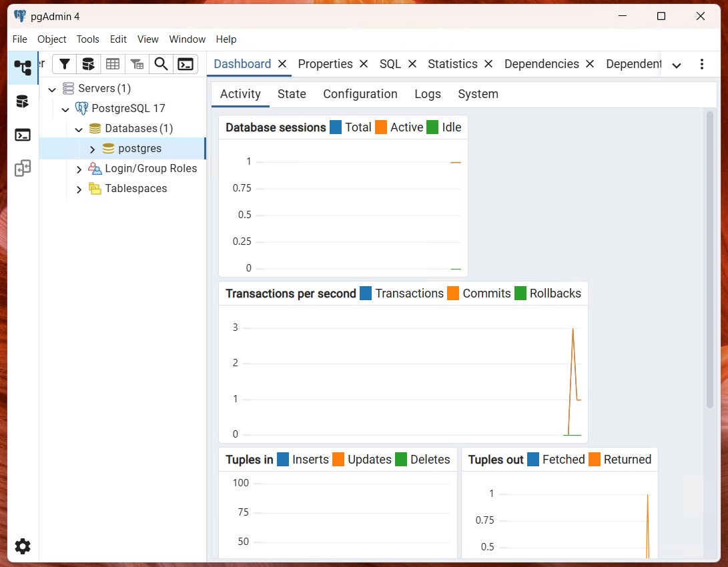The image size is (728, 567).
Task: Click the orange Active legend swatch
Action: pos(381,127)
